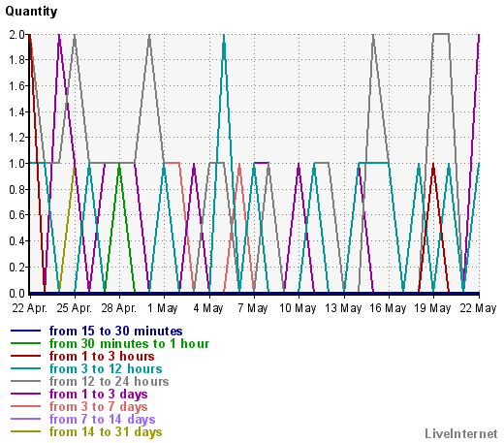Click the olive '14 to 31 days' swatch

point(25,431)
